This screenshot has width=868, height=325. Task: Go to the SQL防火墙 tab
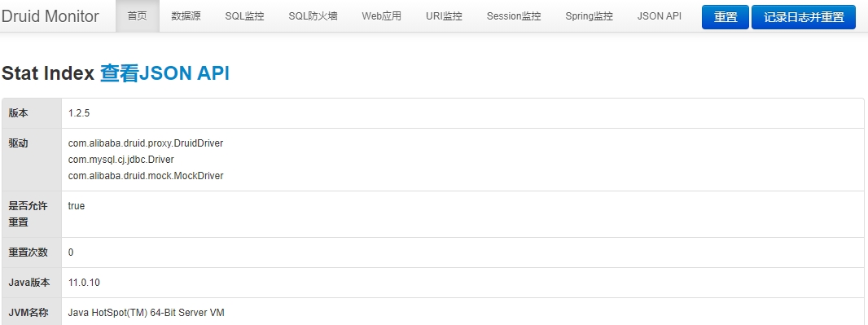tap(313, 16)
